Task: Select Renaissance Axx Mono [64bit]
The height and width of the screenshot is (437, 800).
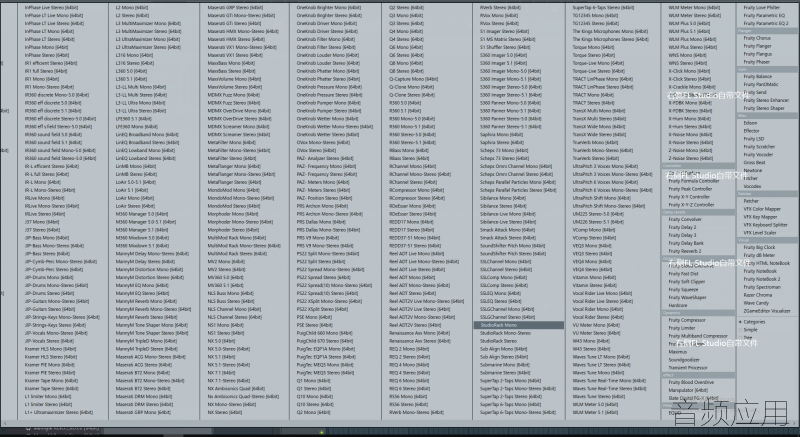Action: (420, 333)
